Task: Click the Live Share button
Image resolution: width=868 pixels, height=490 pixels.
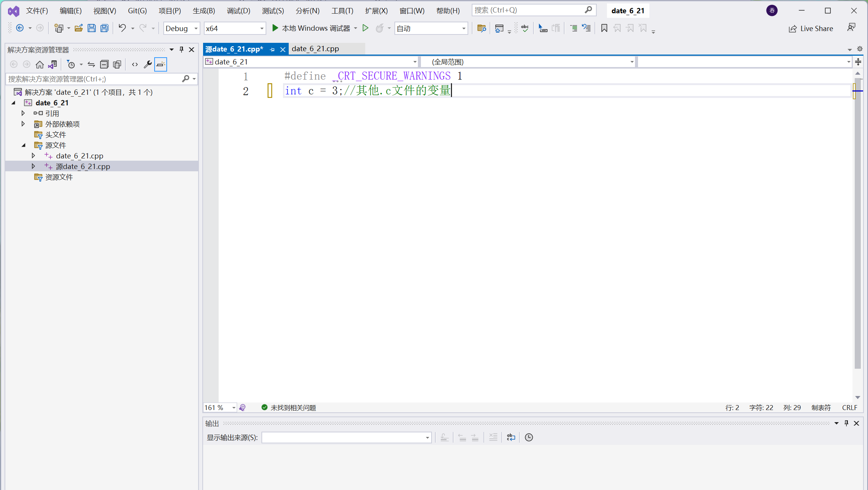Action: click(810, 28)
